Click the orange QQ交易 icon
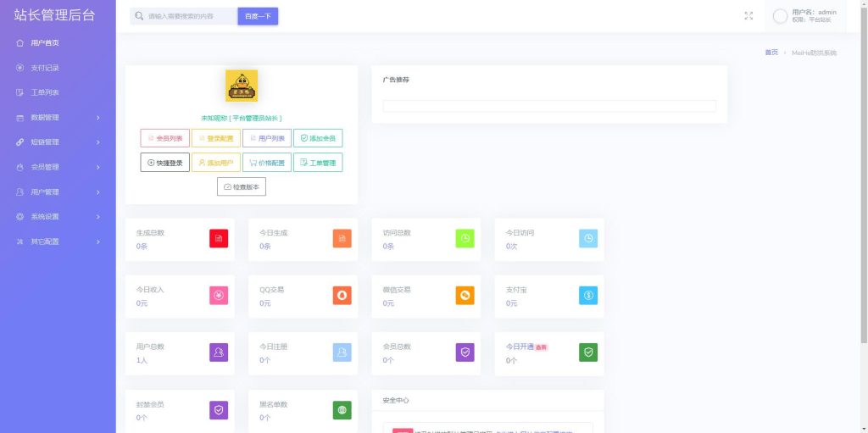The width and height of the screenshot is (868, 433). click(x=342, y=296)
